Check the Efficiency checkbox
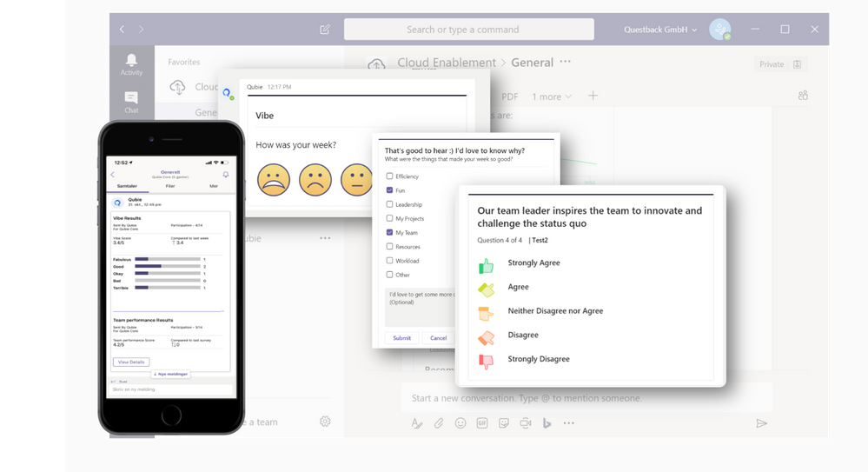The image size is (868, 472). (x=389, y=176)
